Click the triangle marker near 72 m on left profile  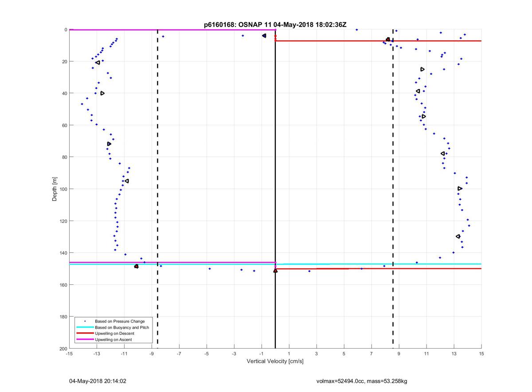click(x=109, y=144)
